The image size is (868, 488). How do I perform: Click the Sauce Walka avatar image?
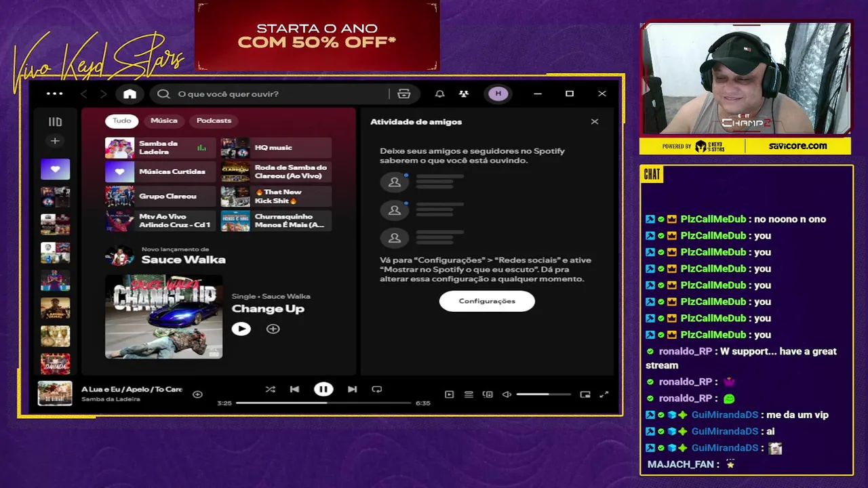120,256
